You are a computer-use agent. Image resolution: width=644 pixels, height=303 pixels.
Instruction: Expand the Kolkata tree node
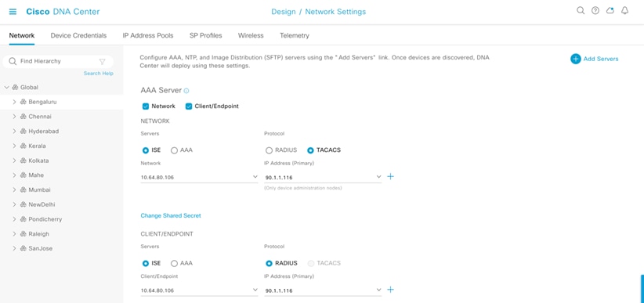pos(14,161)
